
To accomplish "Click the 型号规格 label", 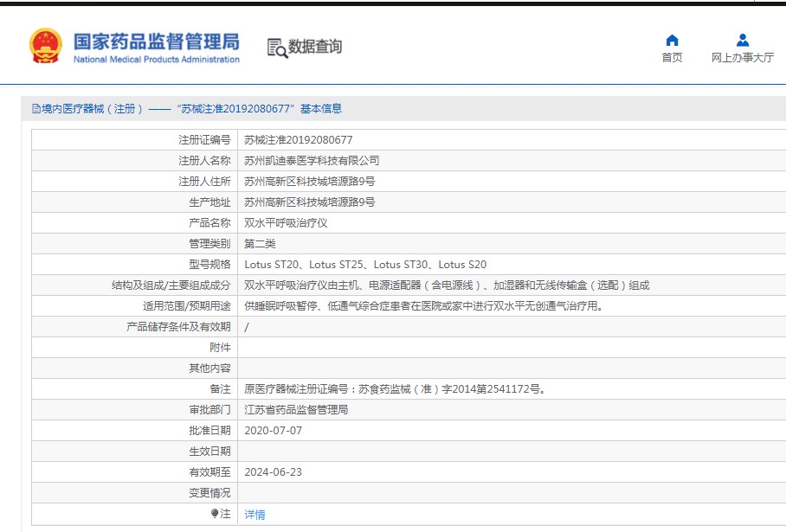I will click(209, 265).
